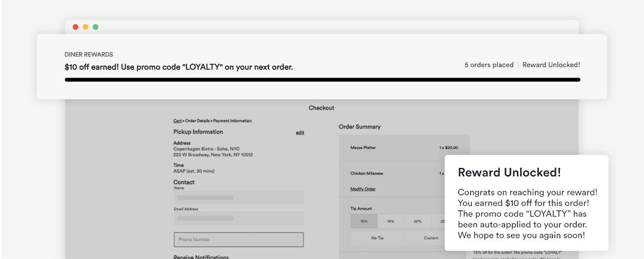644x259 pixels.
Task: Click the Order Summary heading
Action: 360,127
